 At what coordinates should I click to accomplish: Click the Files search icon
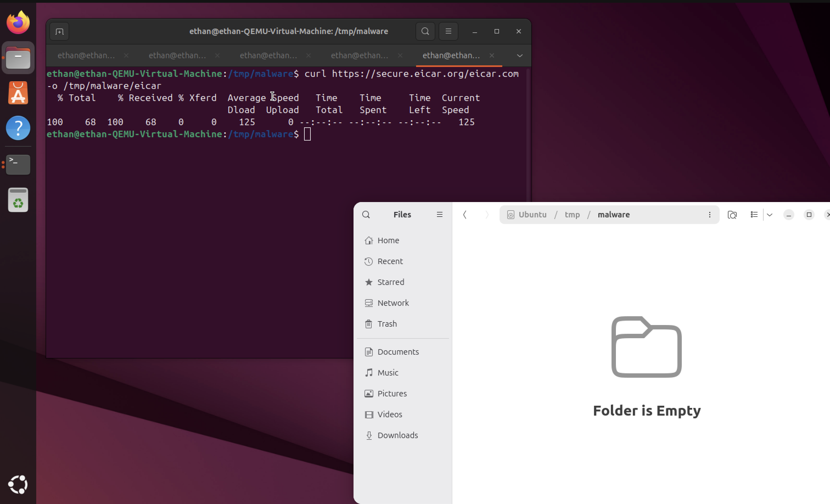tap(366, 215)
